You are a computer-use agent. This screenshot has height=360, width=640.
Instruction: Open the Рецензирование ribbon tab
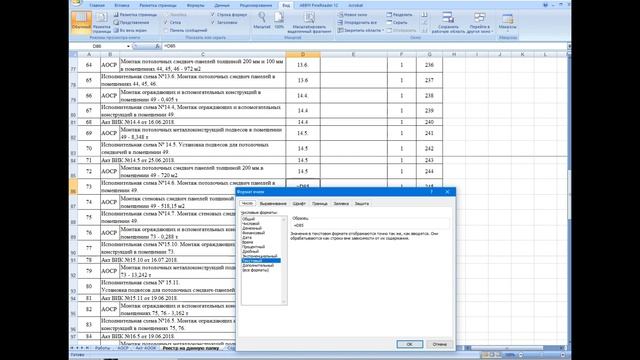[256, 5]
